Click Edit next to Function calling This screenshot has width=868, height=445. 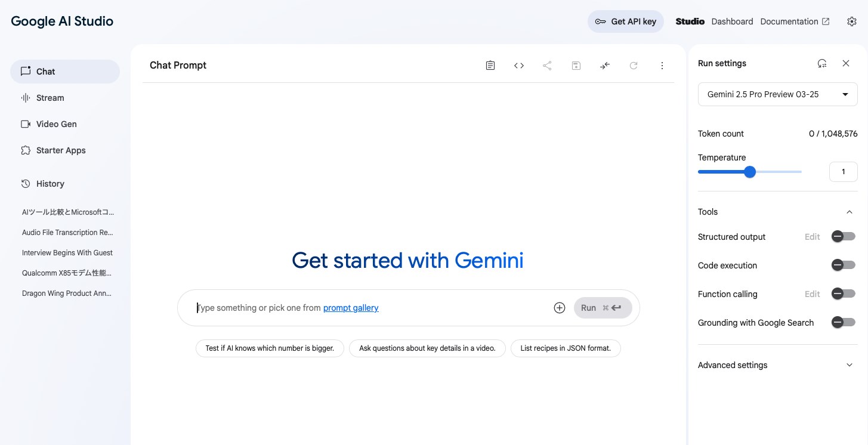pos(813,294)
